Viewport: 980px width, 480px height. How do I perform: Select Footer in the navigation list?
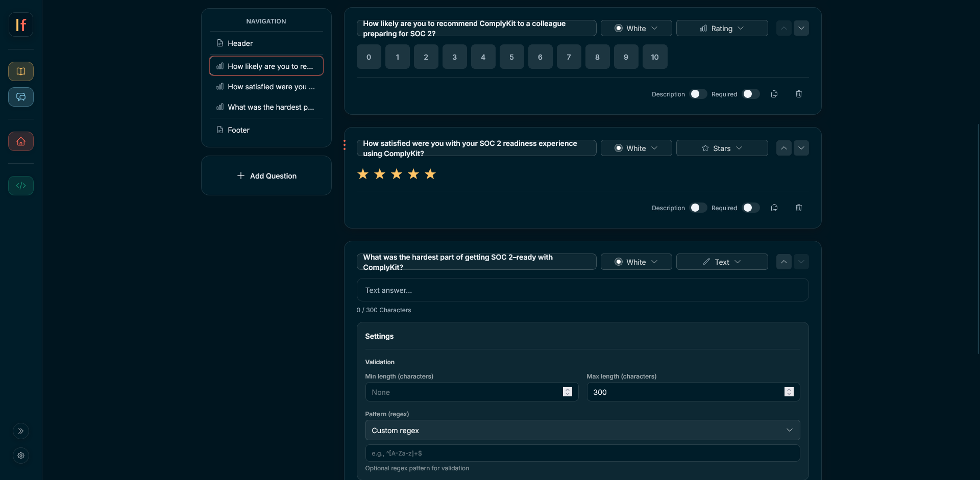coord(238,130)
